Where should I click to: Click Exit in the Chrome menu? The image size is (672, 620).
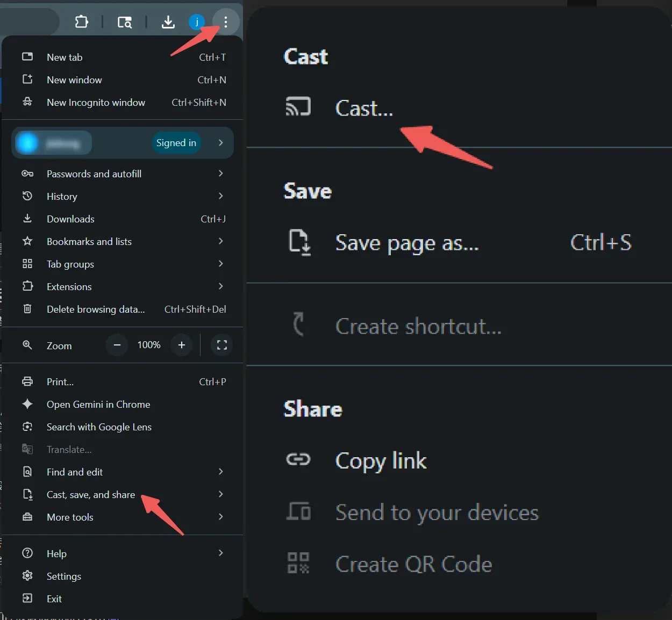click(123, 599)
